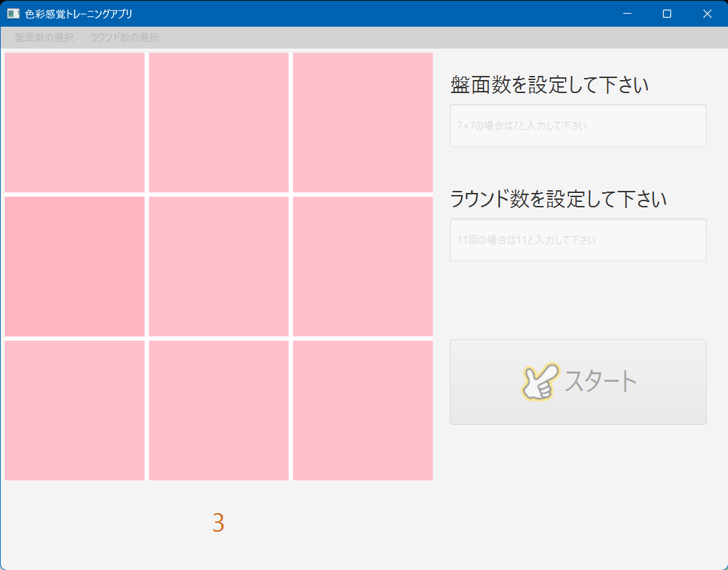This screenshot has width=728, height=570.
Task: Choose the top-right pink tile
Action: (x=363, y=122)
